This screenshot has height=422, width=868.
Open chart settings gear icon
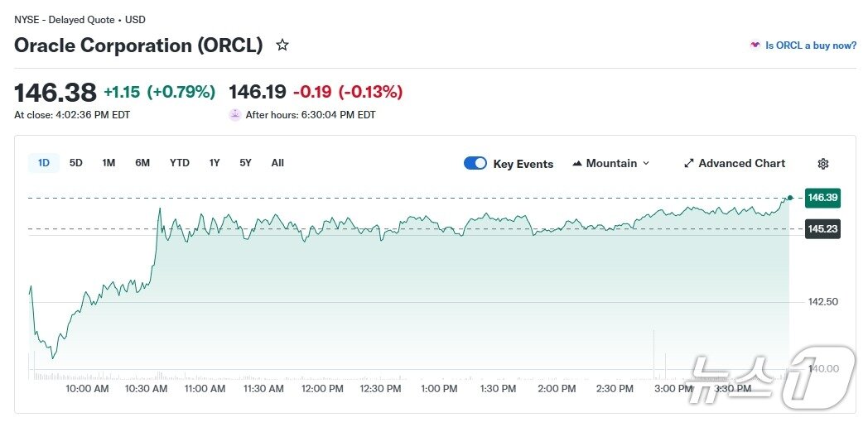(822, 164)
